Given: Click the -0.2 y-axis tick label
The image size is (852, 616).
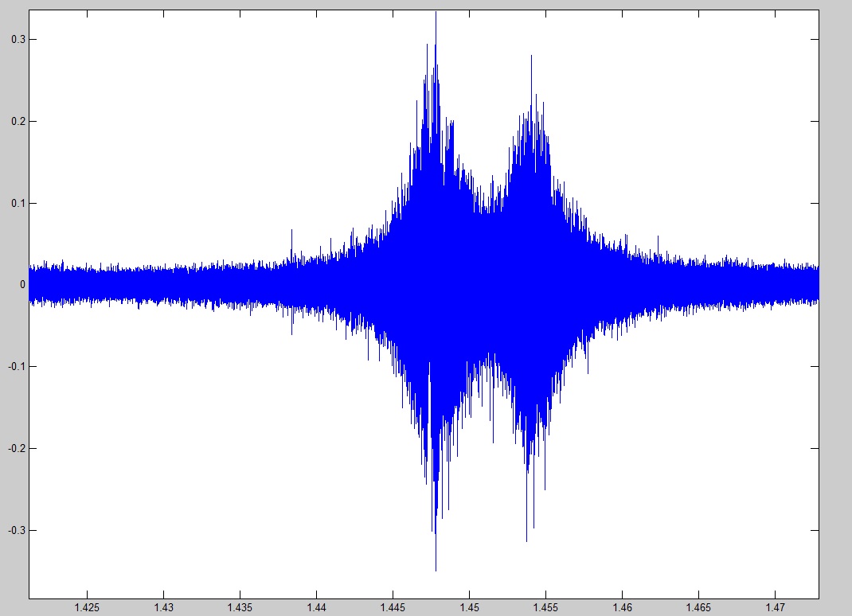Looking at the screenshot, I should click(14, 448).
